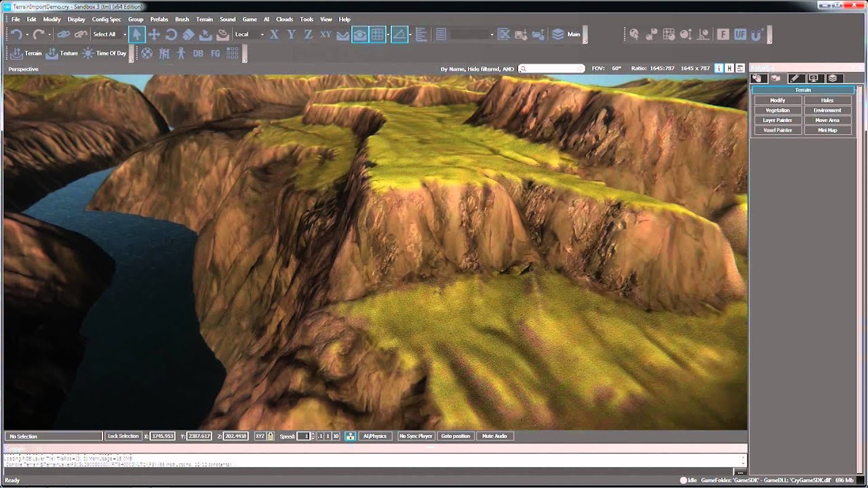Click the lifebuoy-shaped toolbar icon

pyautogui.click(x=146, y=53)
